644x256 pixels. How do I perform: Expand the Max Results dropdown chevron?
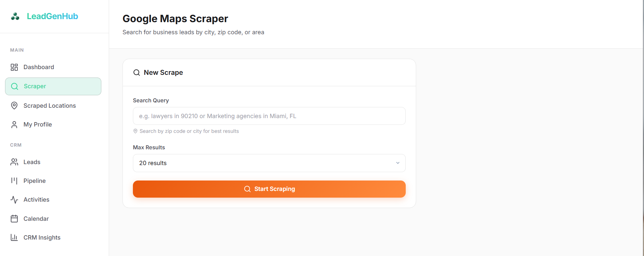[x=398, y=163]
